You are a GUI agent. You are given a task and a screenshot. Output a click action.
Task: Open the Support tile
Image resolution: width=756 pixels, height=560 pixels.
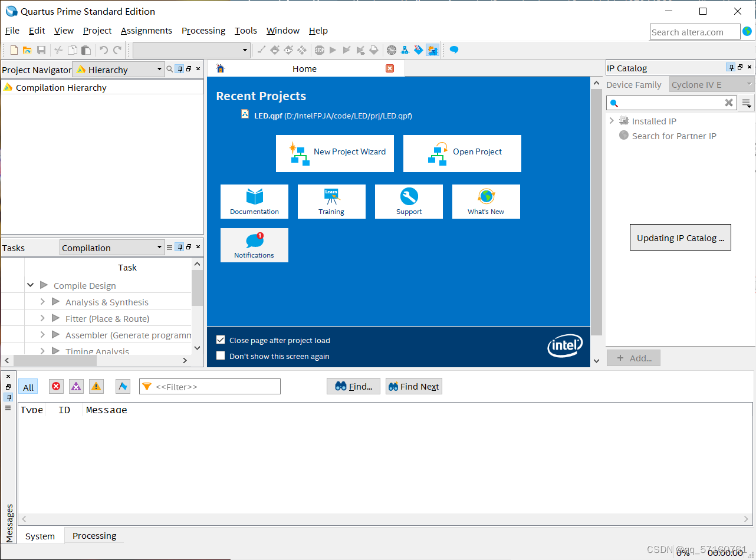(x=409, y=202)
